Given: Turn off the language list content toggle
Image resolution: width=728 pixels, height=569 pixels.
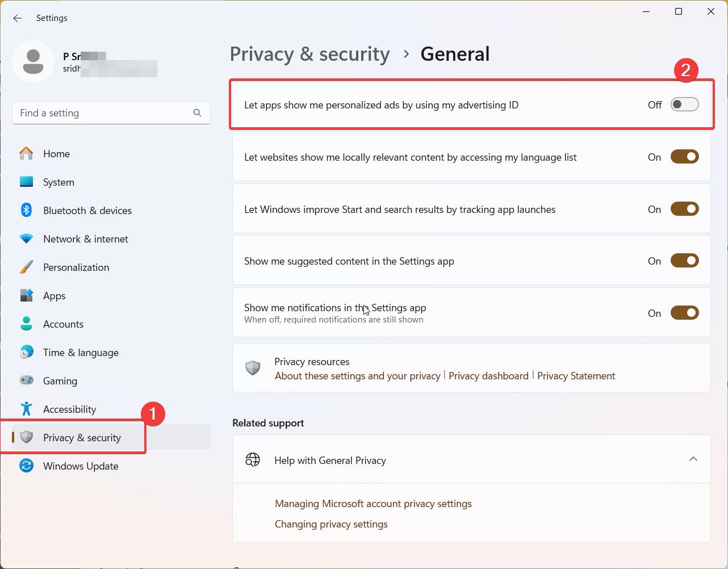Looking at the screenshot, I should [684, 157].
